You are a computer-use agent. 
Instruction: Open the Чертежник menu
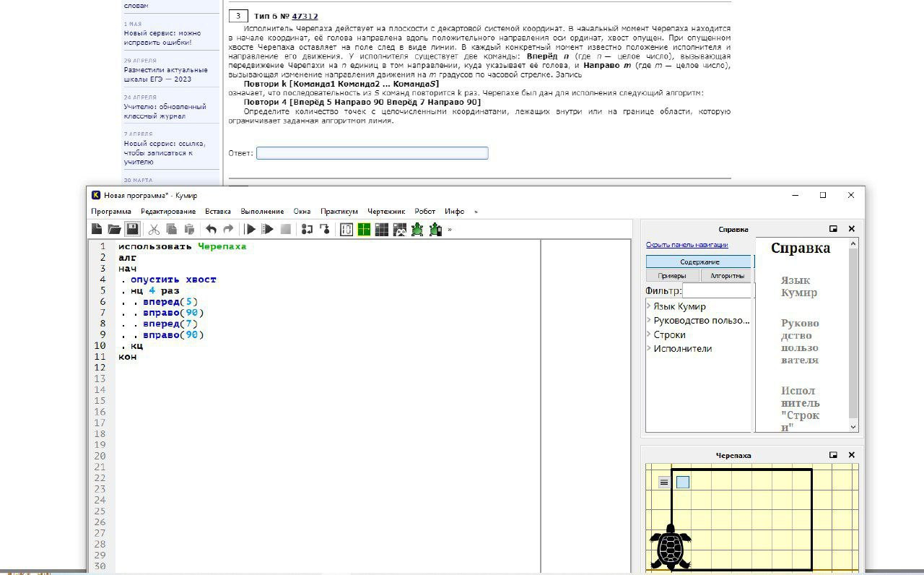click(x=386, y=212)
